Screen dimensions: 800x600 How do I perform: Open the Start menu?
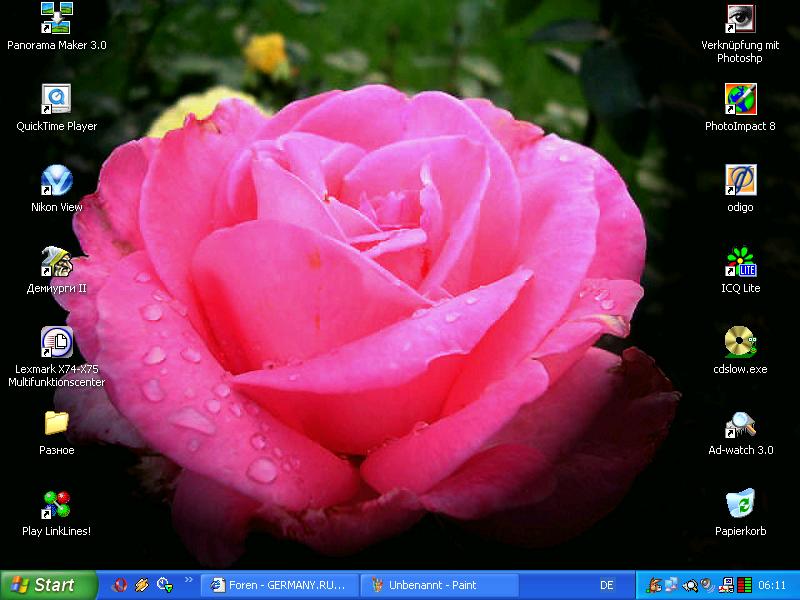coord(48,585)
